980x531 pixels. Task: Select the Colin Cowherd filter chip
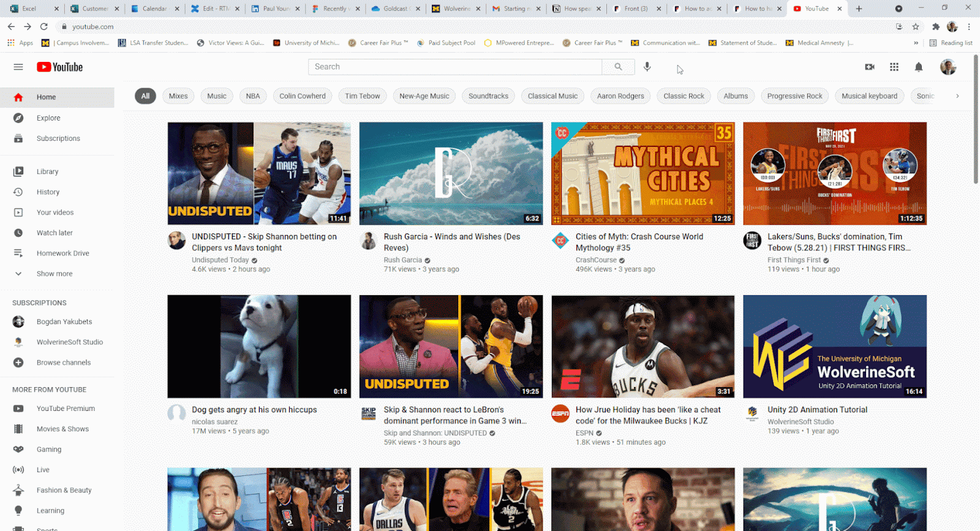303,96
